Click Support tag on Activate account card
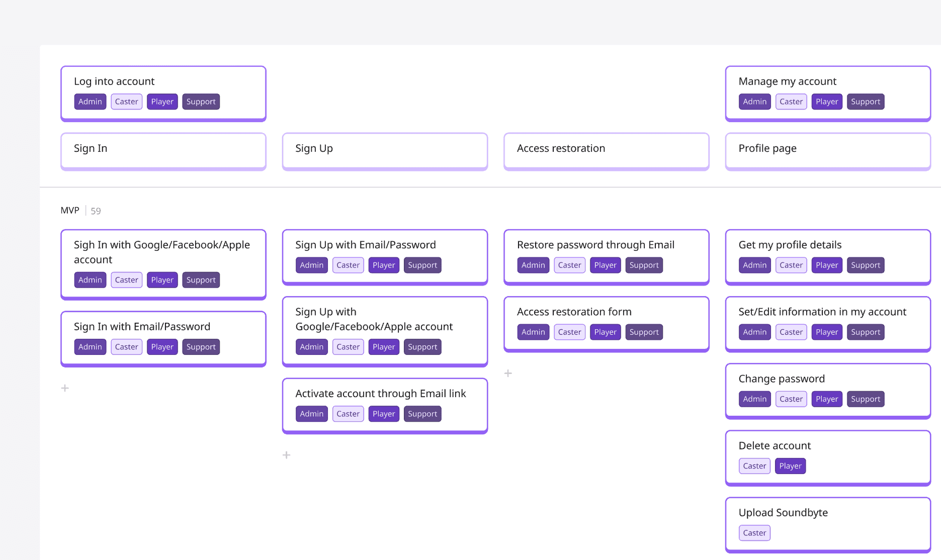This screenshot has width=941, height=560. [x=422, y=414]
